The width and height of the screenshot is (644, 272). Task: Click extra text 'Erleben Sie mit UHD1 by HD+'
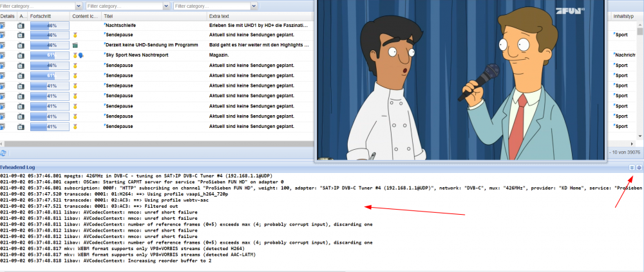tap(259, 26)
